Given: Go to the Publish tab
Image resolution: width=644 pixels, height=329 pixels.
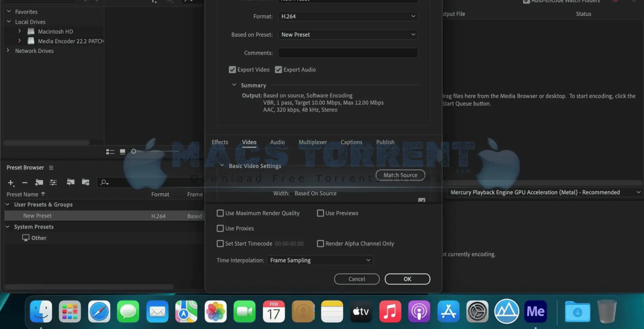Looking at the screenshot, I should point(385,142).
